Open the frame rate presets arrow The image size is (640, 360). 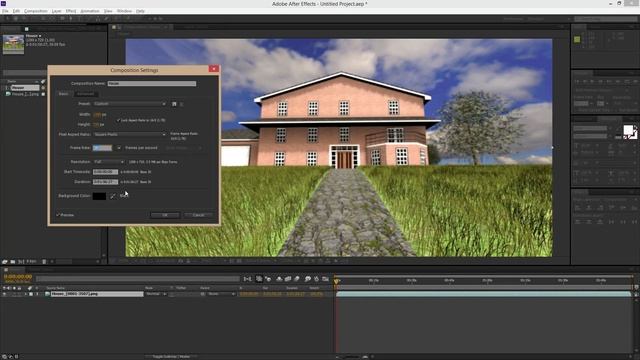(x=119, y=148)
